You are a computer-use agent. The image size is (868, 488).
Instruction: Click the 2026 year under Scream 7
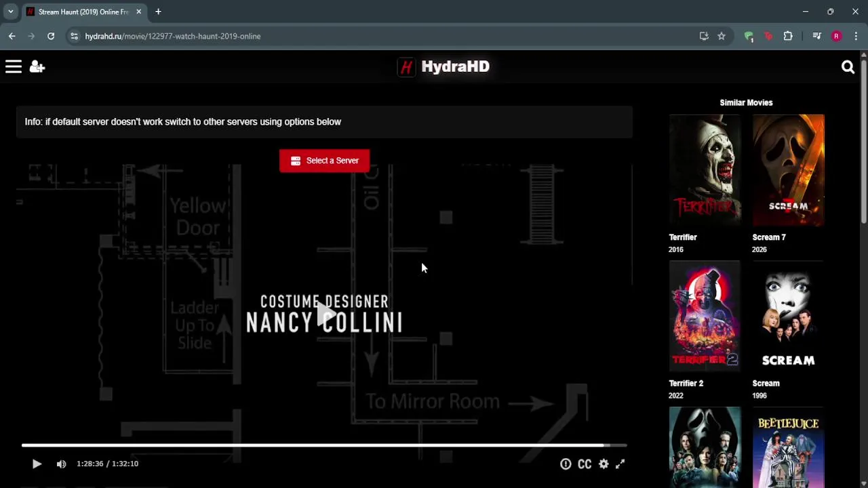pos(759,249)
